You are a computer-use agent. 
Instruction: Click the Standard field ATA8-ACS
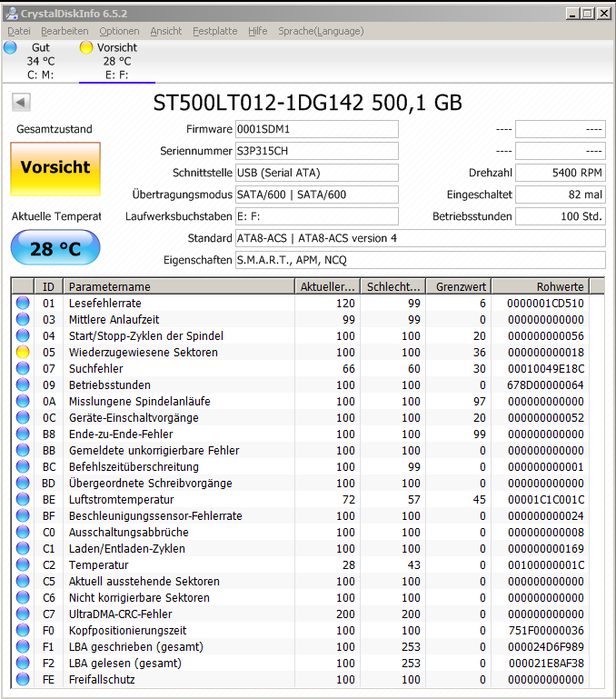(x=421, y=238)
